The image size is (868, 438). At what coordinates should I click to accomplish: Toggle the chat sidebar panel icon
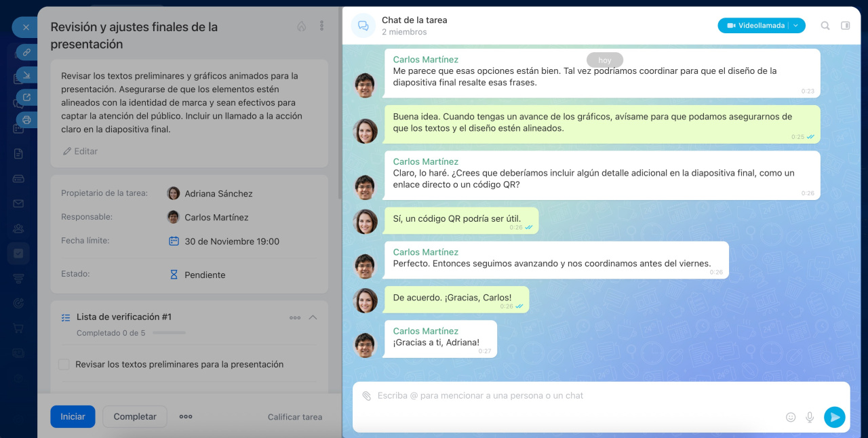(845, 26)
